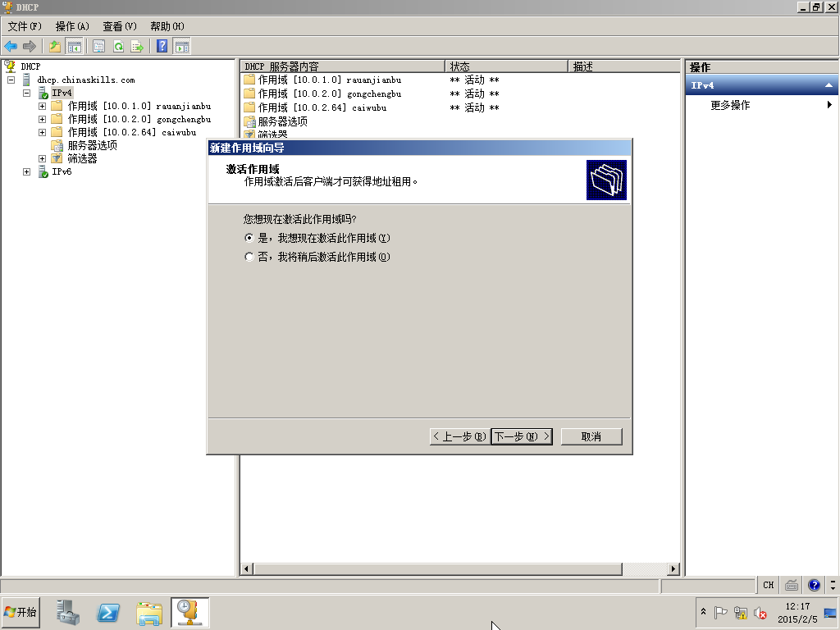Click the blue Back arrow in toolbar

(11, 47)
